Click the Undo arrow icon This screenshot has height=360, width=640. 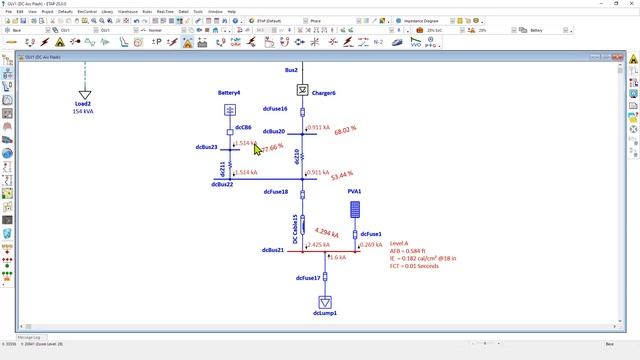tap(136, 21)
